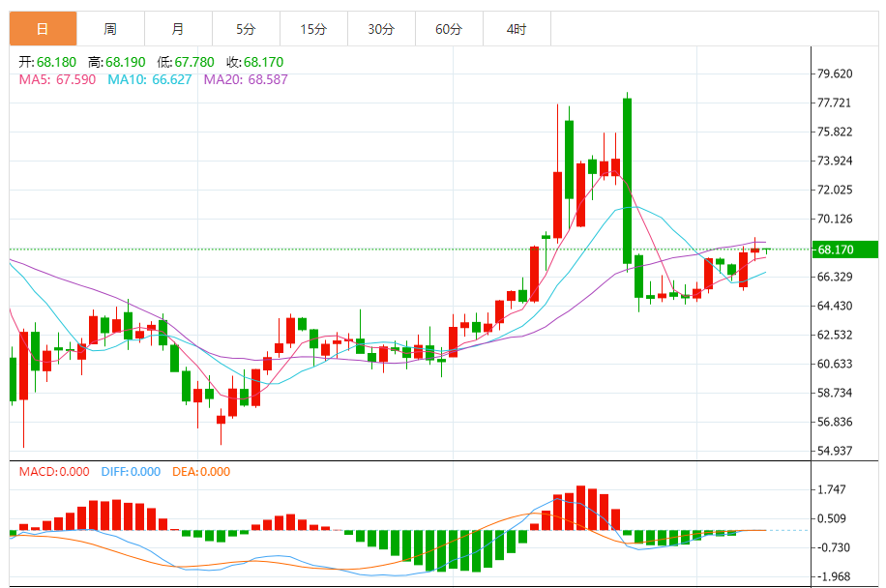Click the 64.430 price axis label

[835, 307]
